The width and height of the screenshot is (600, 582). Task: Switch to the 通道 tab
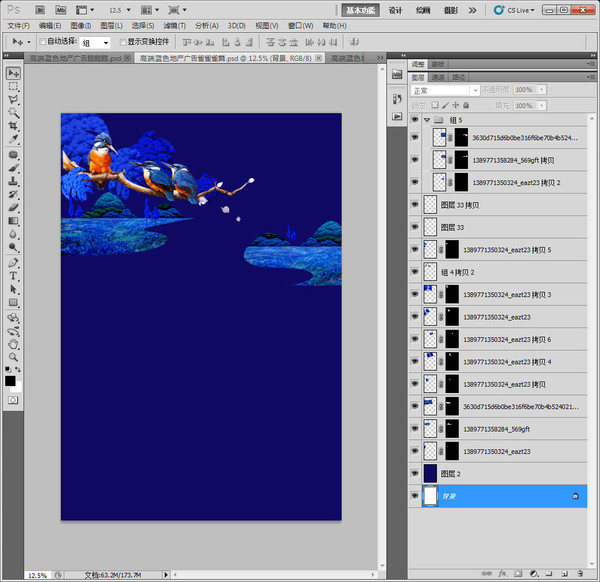pyautogui.click(x=438, y=77)
